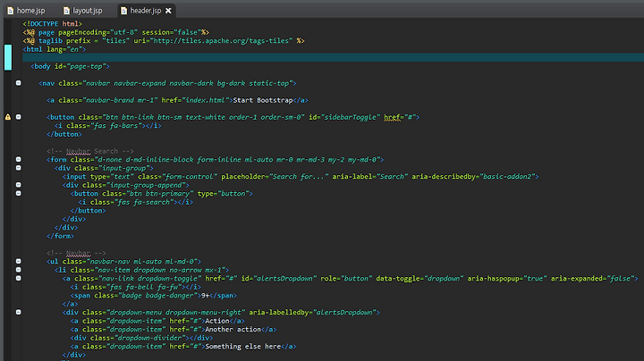Collapse the sidebarToggle button fold

point(19,117)
